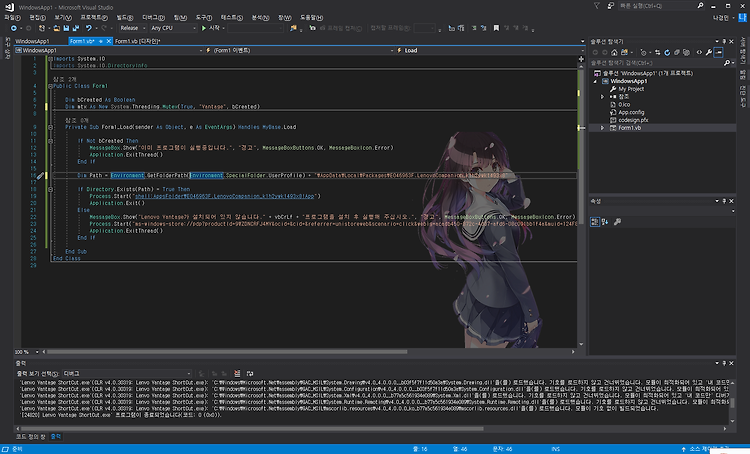Toggle Show All Files in Solution Explorer
Image resolution: width=750 pixels, height=454 pixels.
pyautogui.click(x=686, y=53)
